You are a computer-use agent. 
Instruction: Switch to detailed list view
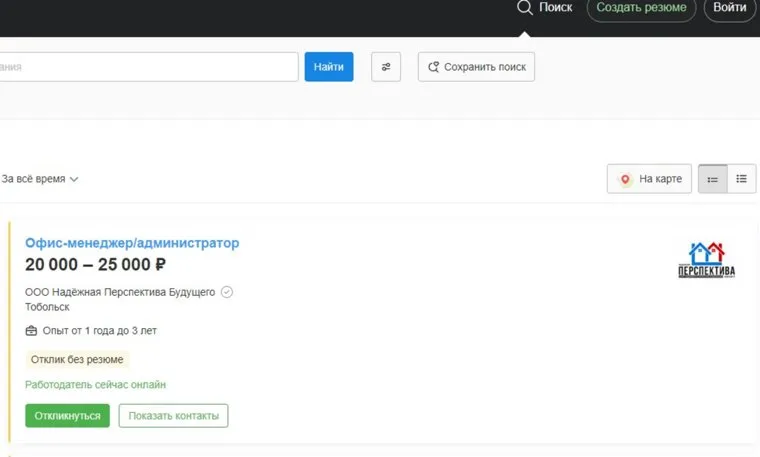(713, 179)
